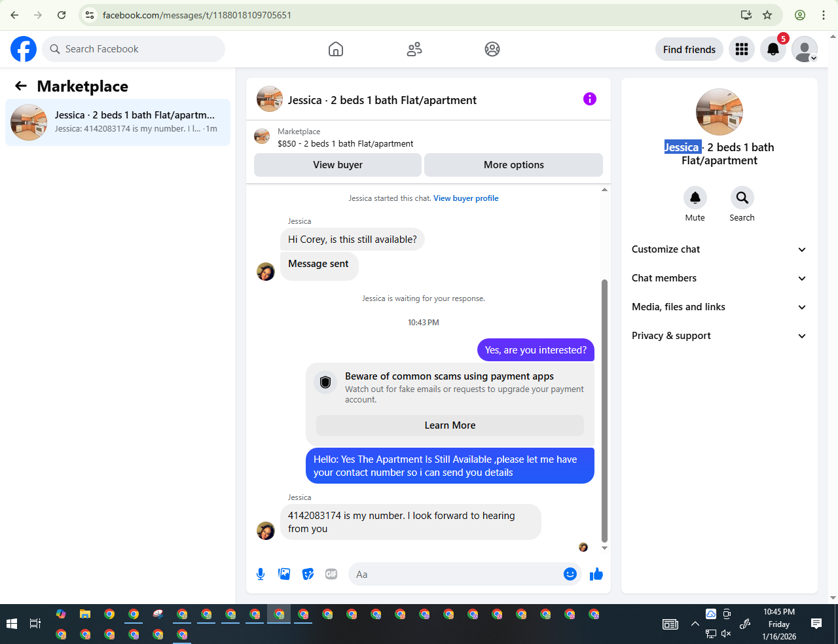
Task: Click the Learn More scam warning button
Action: (x=450, y=425)
